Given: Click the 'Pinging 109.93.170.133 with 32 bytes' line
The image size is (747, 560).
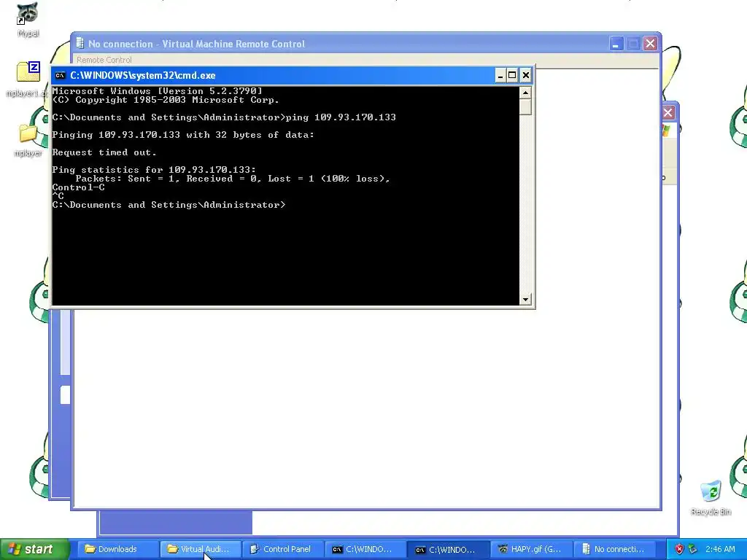Looking at the screenshot, I should coord(183,135).
